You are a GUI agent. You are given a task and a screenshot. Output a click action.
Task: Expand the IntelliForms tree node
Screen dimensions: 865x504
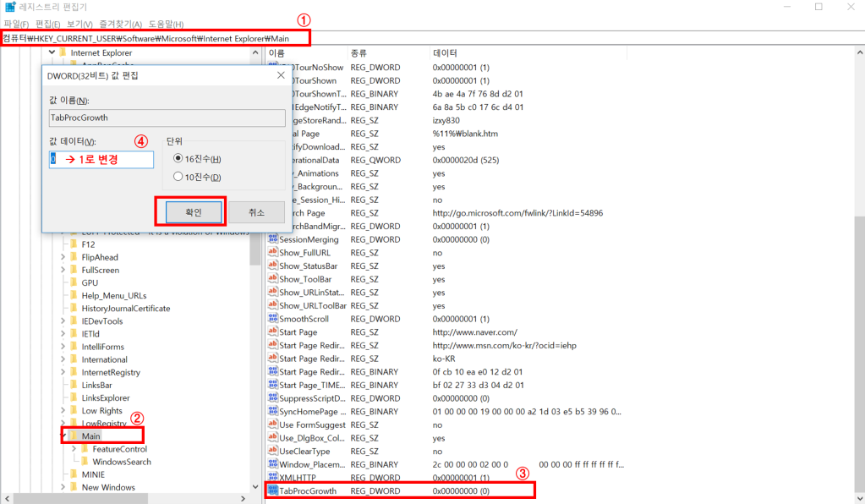coord(63,347)
